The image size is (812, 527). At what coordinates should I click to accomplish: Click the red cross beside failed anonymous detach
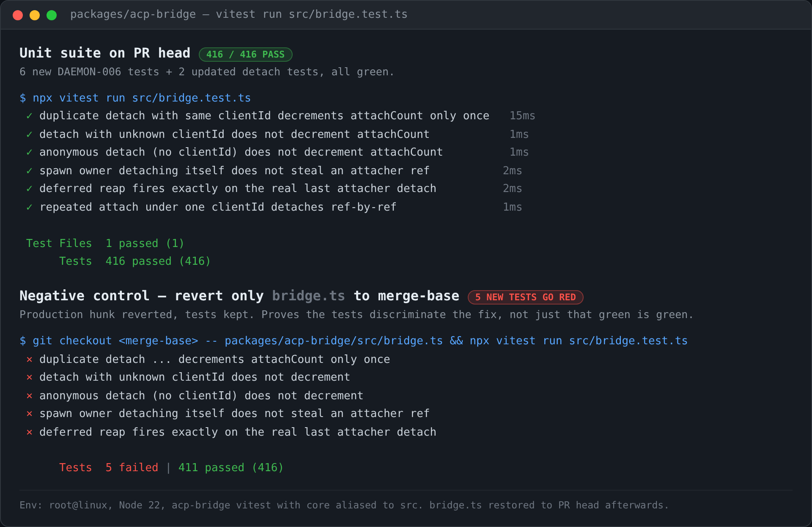[x=29, y=396]
